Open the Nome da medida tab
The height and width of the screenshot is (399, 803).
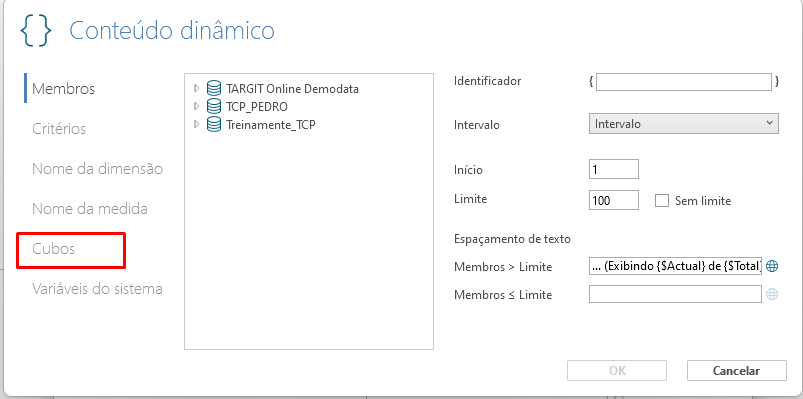coord(90,208)
